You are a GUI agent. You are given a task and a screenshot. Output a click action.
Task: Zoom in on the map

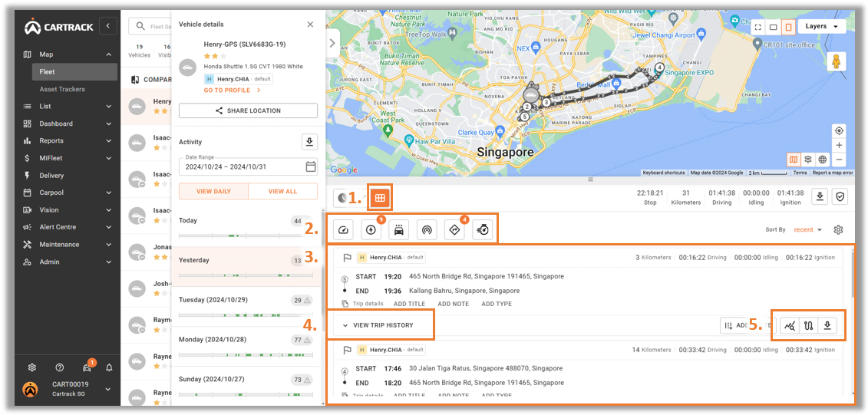[839, 145]
